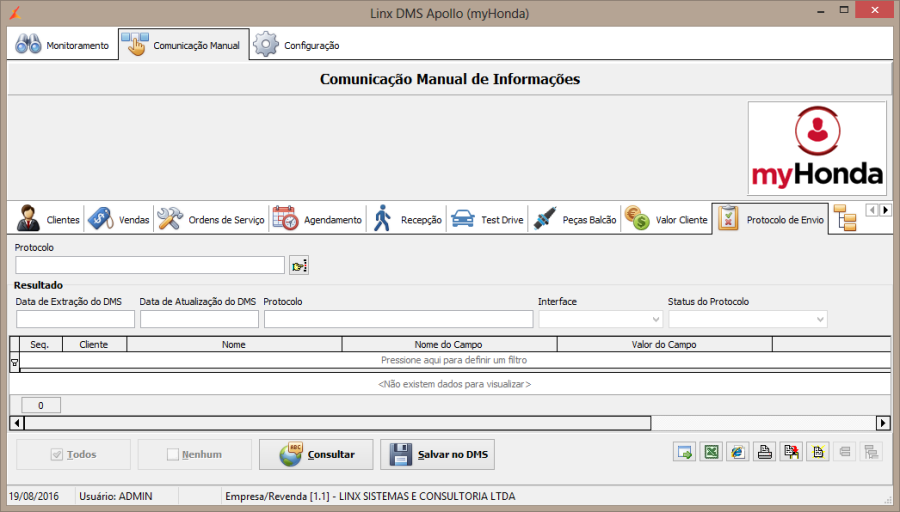The image size is (900, 512).
Task: Open the Peças Balcão sub-tab
Action: pos(575,219)
